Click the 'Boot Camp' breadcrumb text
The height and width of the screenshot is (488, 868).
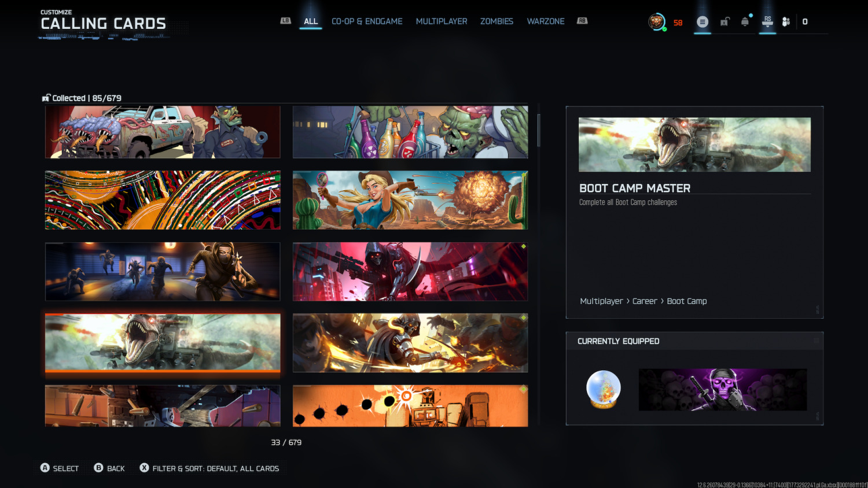[687, 301]
